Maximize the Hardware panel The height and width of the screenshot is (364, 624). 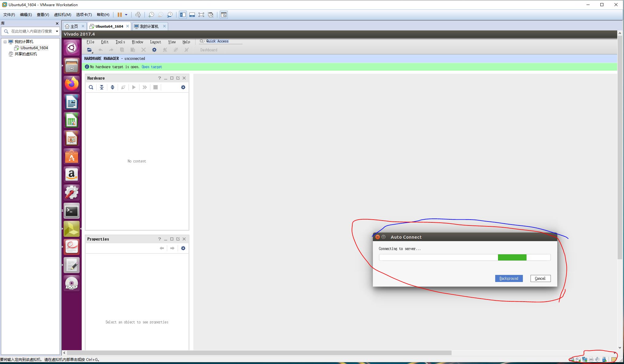[172, 78]
